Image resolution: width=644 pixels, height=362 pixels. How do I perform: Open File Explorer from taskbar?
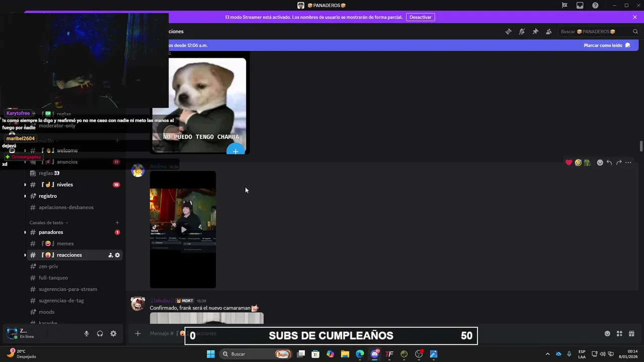(x=345, y=354)
